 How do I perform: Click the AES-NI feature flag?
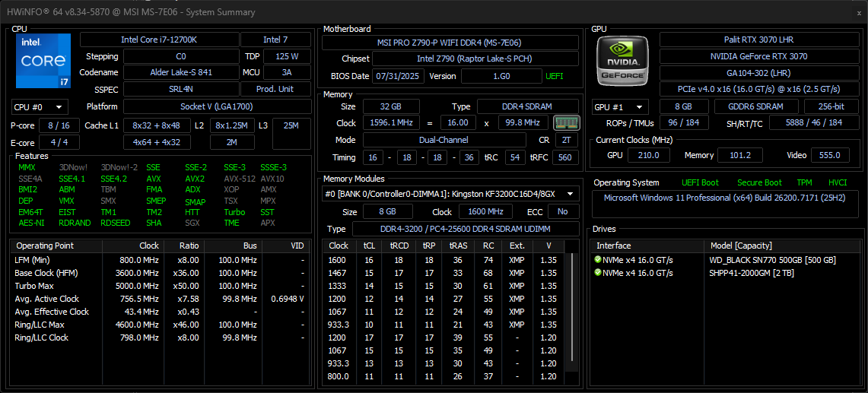(x=31, y=223)
